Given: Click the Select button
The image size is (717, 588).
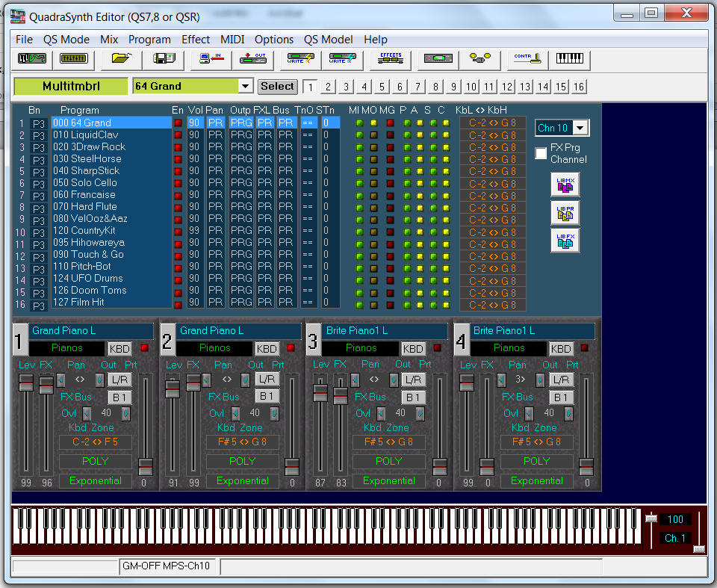Looking at the screenshot, I should tap(277, 86).
